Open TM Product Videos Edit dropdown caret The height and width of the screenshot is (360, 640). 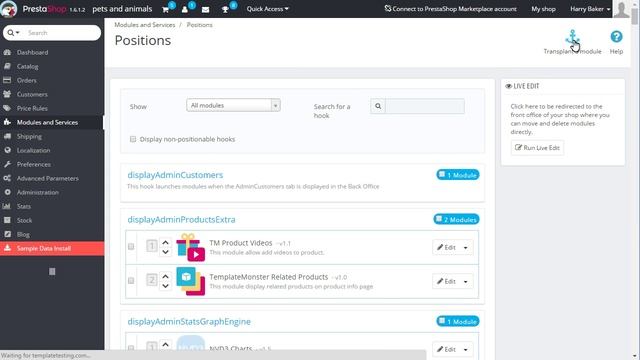pyautogui.click(x=466, y=247)
